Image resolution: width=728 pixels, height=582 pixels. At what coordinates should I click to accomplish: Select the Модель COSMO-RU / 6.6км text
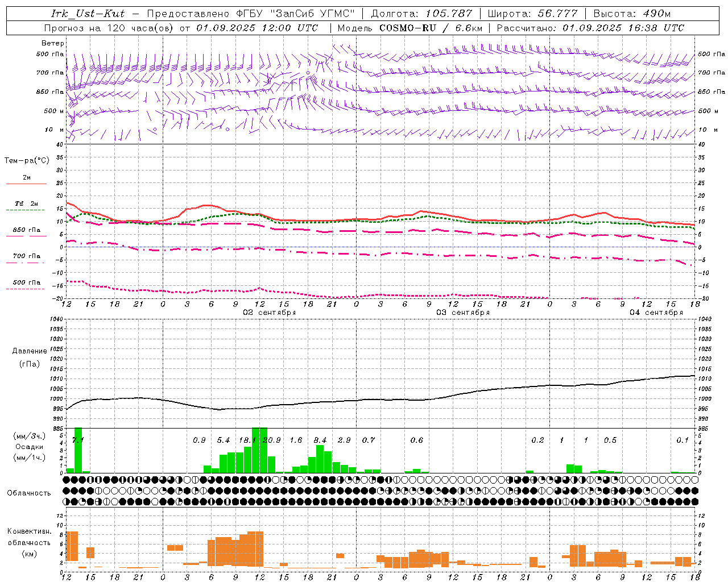click(x=410, y=28)
